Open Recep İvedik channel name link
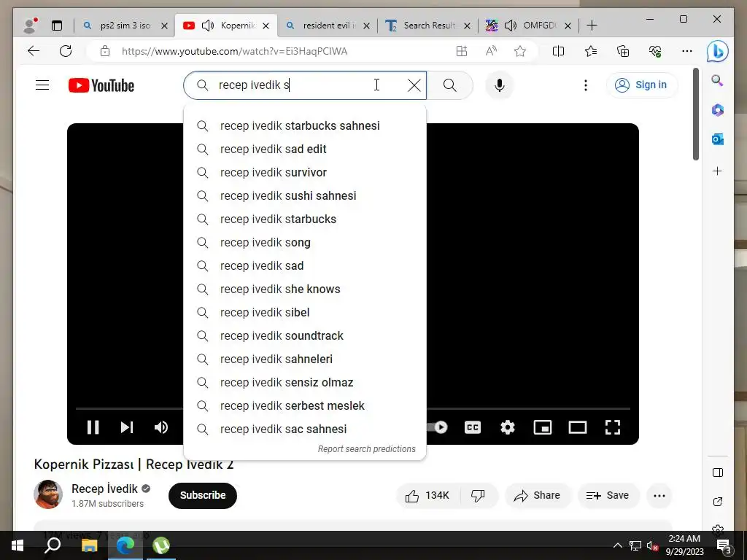747x560 pixels. 104,489
